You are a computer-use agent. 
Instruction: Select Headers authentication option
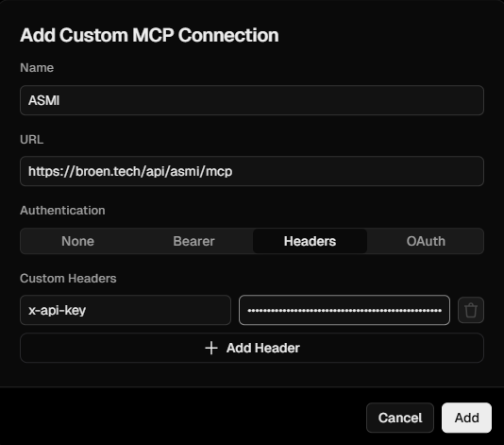[310, 241]
